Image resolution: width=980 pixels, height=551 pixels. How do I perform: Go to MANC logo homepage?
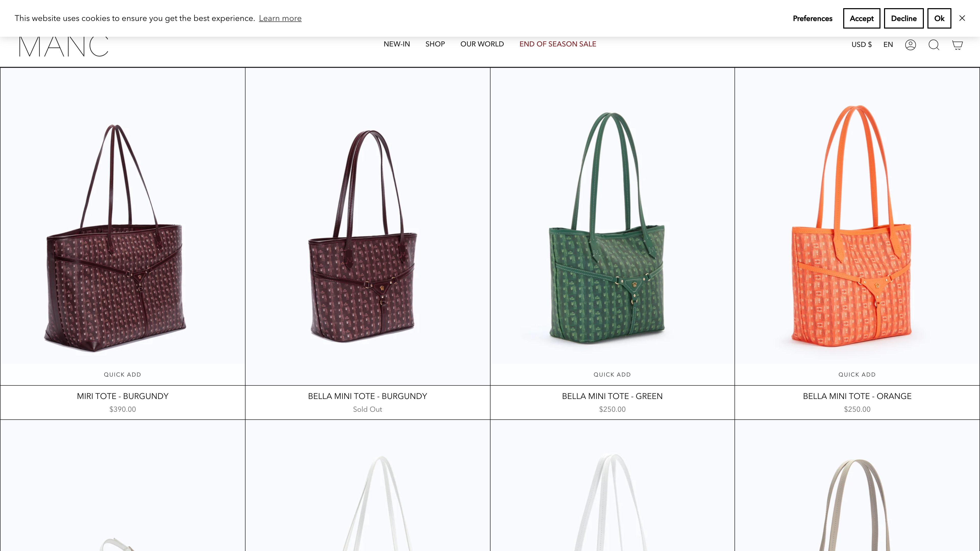[x=64, y=47]
